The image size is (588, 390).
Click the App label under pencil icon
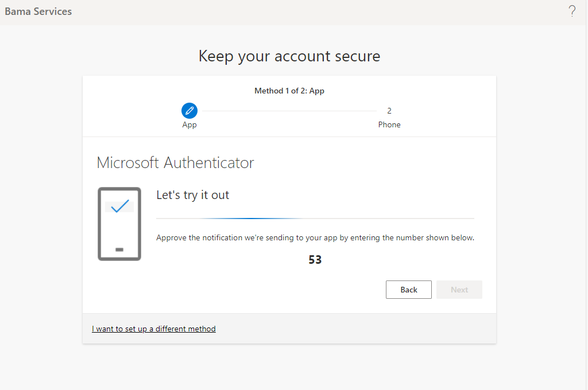(189, 125)
